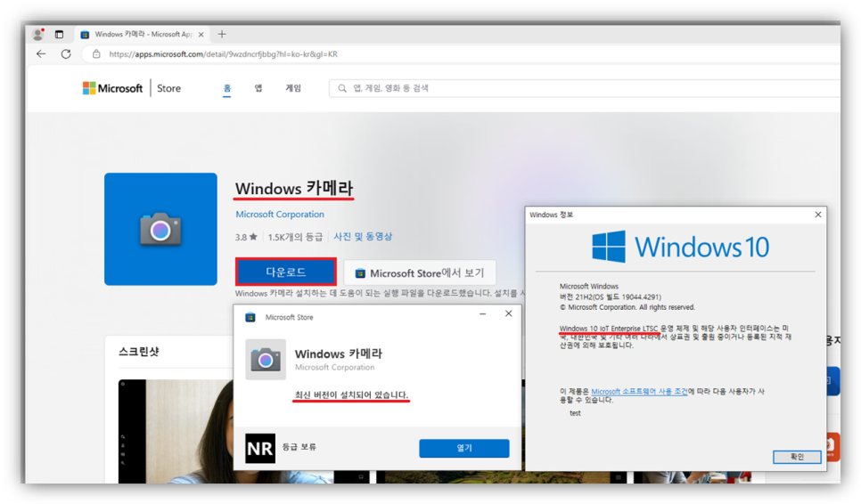861x504 pixels.
Task: Click the large Windows 카메라 app icon
Action: 160,229
